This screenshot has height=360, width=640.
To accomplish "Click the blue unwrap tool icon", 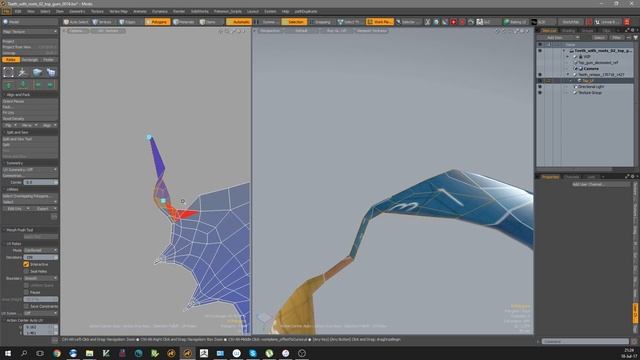I will (x=37, y=72).
